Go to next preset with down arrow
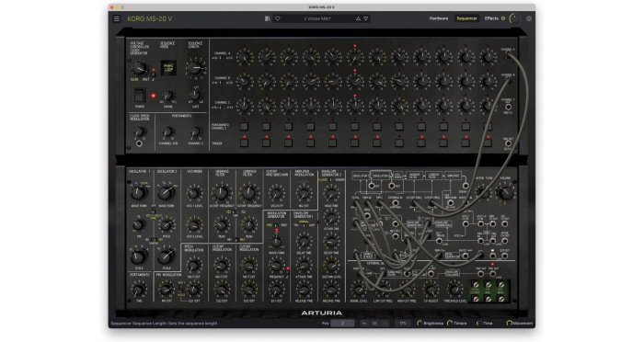The height and width of the screenshot is (342, 644). pos(365,18)
